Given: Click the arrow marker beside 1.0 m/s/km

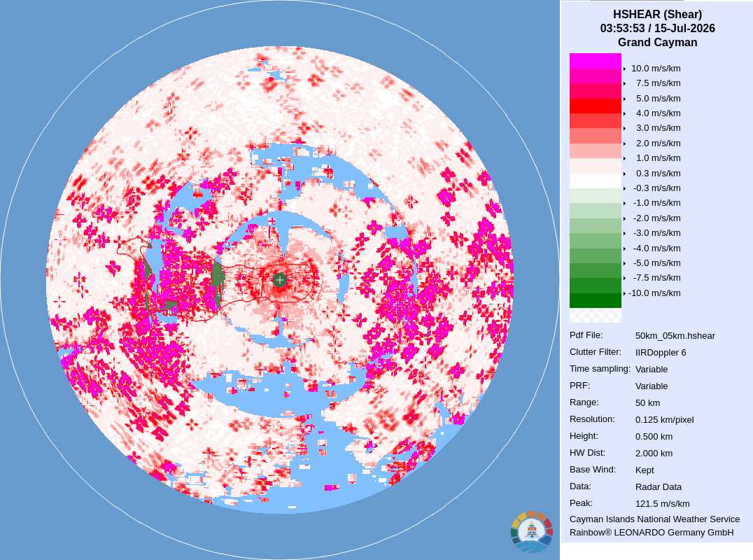Looking at the screenshot, I should [x=624, y=158].
